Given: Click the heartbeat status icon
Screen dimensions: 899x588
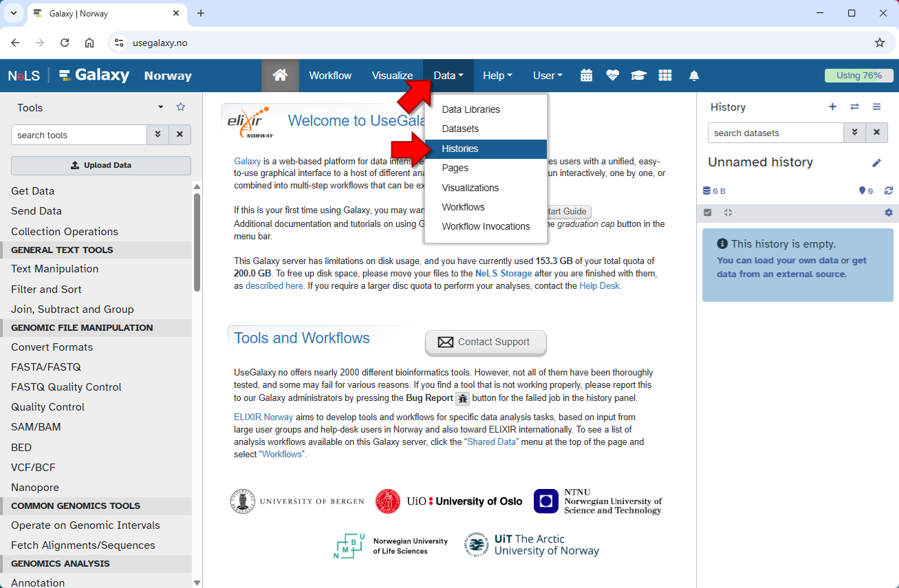Looking at the screenshot, I should (612, 76).
